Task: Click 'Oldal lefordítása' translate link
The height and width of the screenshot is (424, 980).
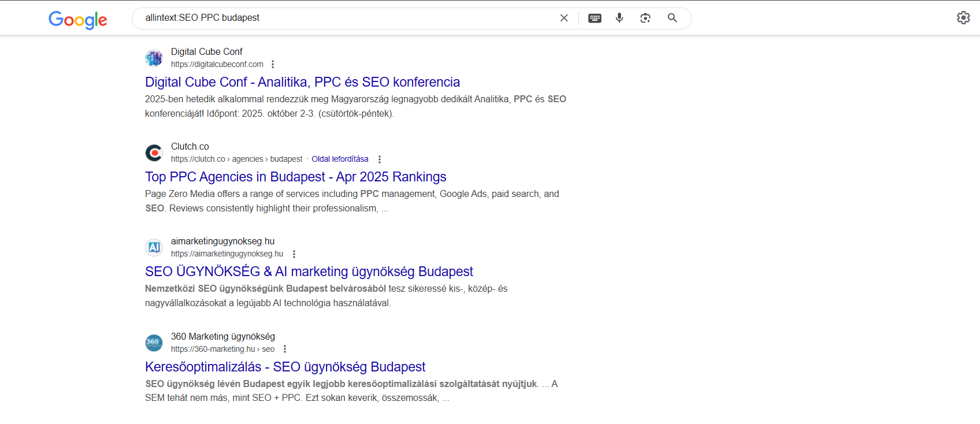Action: point(340,159)
